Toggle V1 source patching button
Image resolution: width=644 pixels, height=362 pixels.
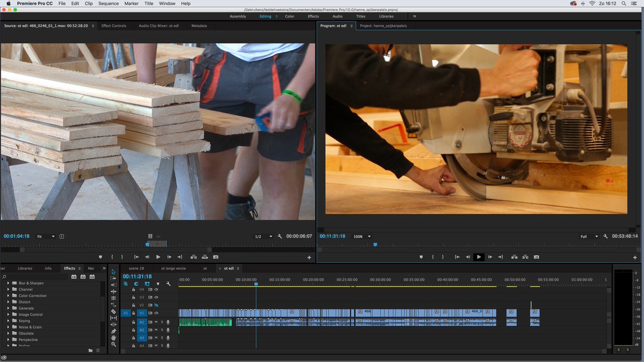126,313
